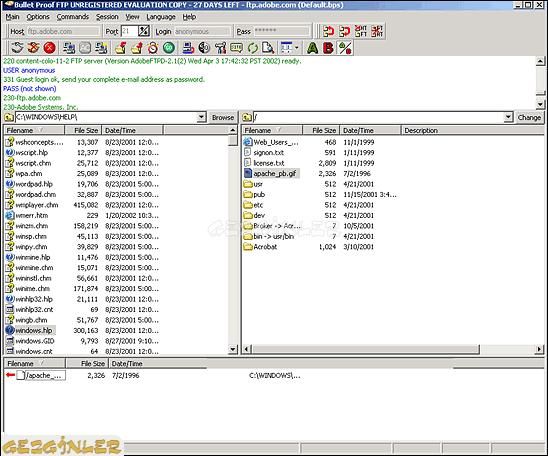Viewport: 548px width, 456px height.
Task: Click the computer with blue base icon
Action: point(188,48)
